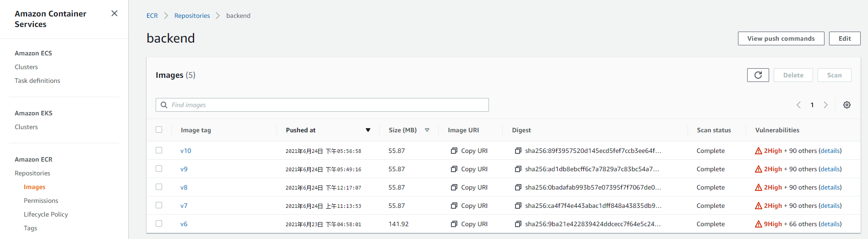Check the v9 image row
The image size is (868, 239).
point(159,168)
